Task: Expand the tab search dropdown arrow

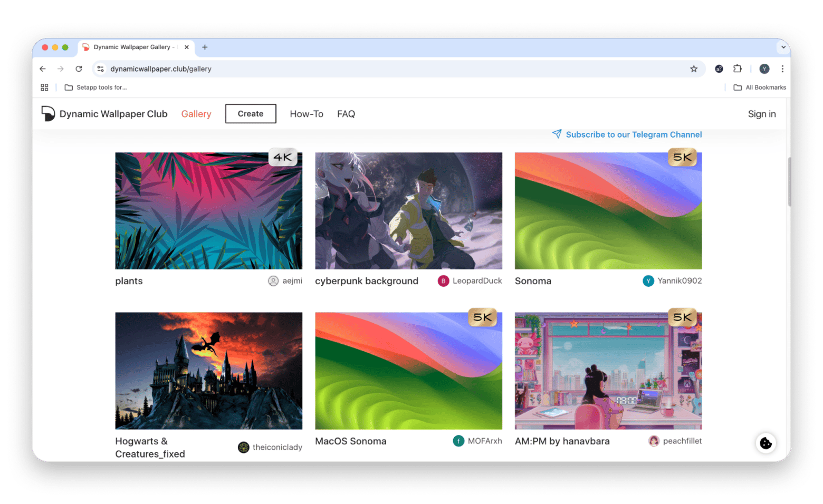Action: pos(783,47)
